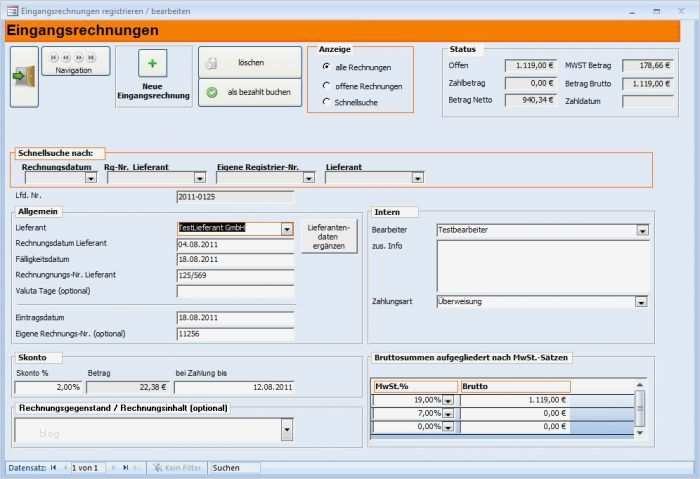Click scroll up arrow in MwSt table
Viewport: 700px width, 479px height.
click(x=640, y=385)
